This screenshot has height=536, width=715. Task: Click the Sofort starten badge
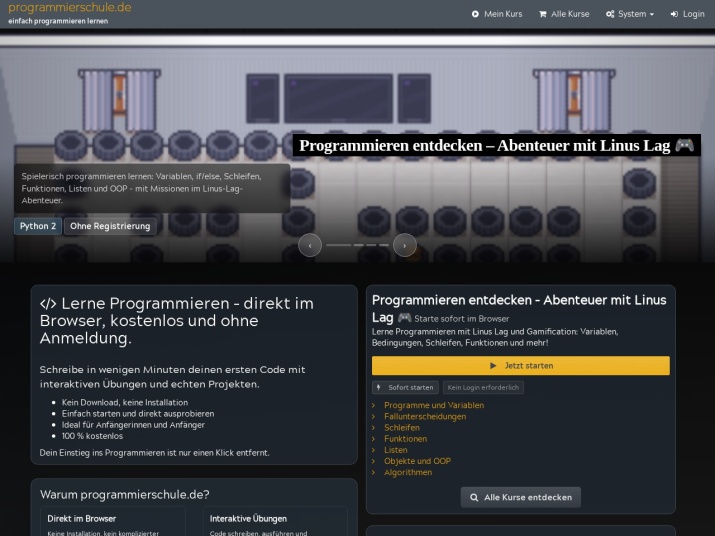tap(405, 387)
